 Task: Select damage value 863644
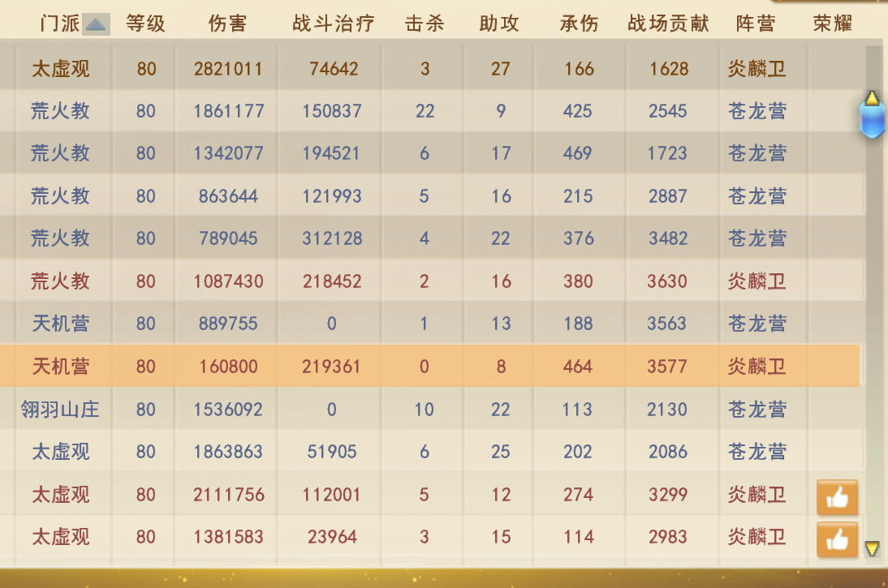pos(228,196)
